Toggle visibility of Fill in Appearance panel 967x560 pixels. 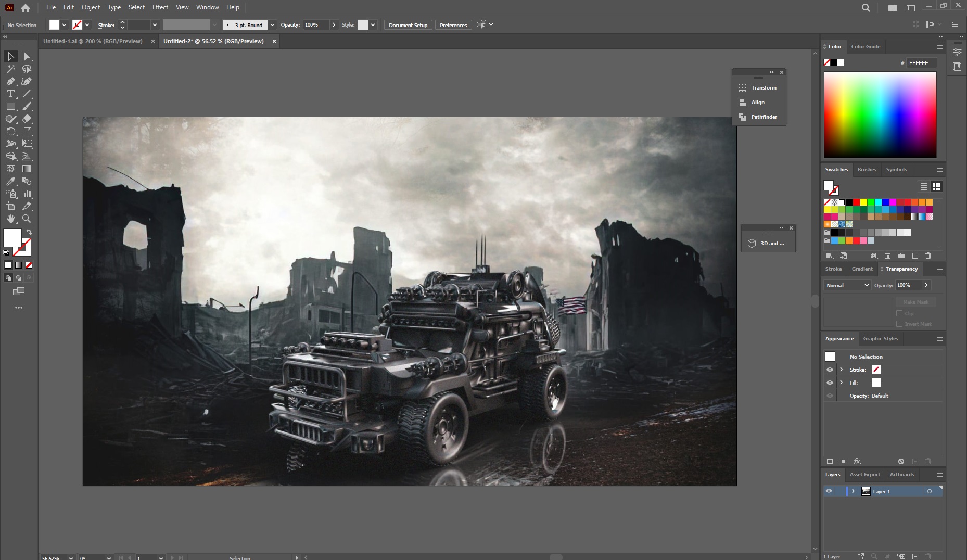pos(830,383)
